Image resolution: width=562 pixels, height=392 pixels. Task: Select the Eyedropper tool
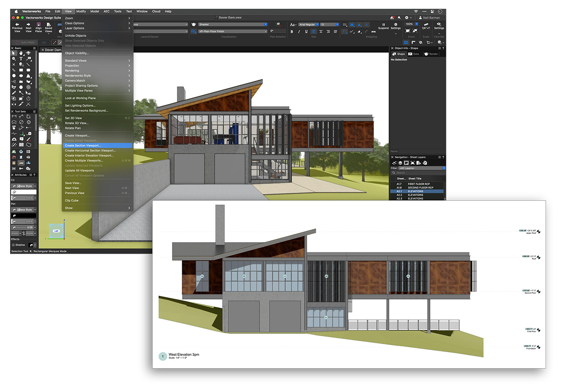pyautogui.click(x=14, y=93)
